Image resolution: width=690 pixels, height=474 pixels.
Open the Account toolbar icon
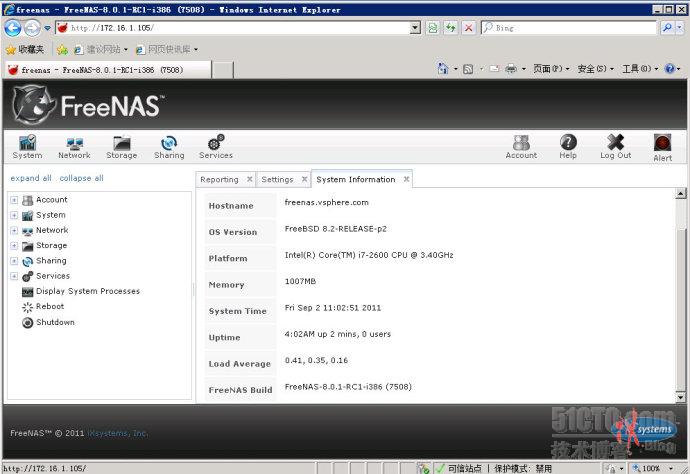coord(521,147)
